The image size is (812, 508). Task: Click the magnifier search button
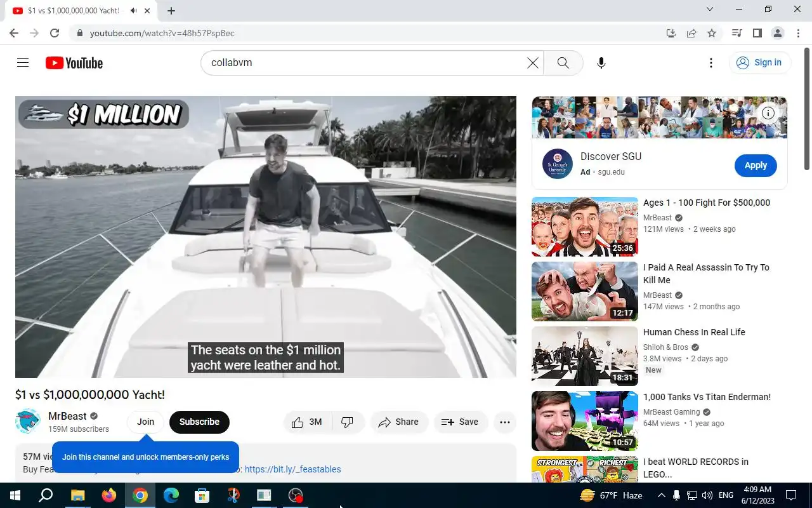[x=563, y=63]
